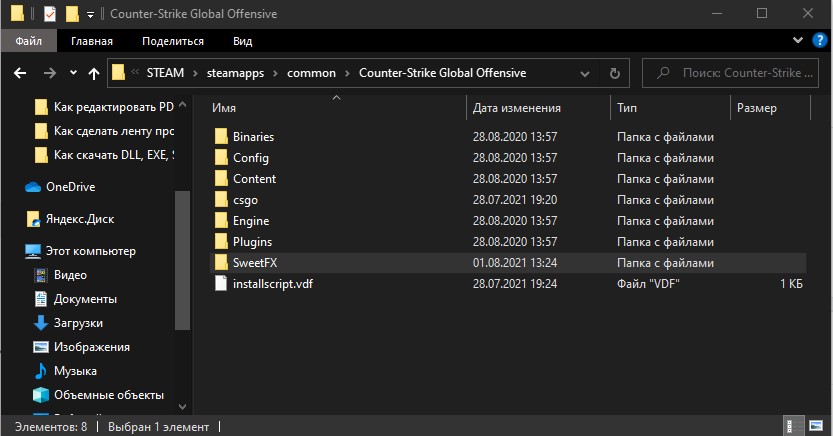The height and width of the screenshot is (436, 833).
Task: Go forward with the right arrow
Action: click(x=49, y=73)
